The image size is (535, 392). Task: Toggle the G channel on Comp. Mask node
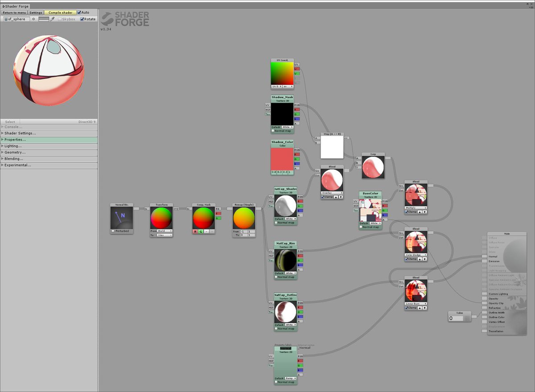tap(201, 231)
